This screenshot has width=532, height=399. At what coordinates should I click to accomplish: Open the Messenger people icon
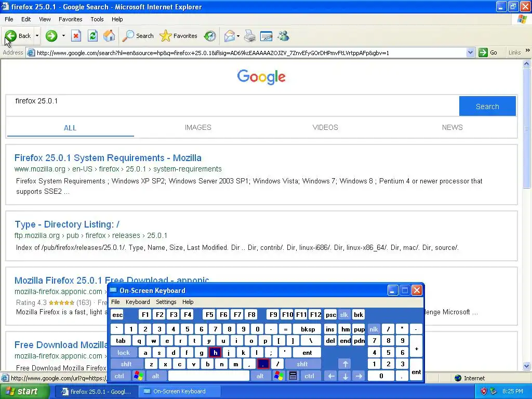(283, 36)
